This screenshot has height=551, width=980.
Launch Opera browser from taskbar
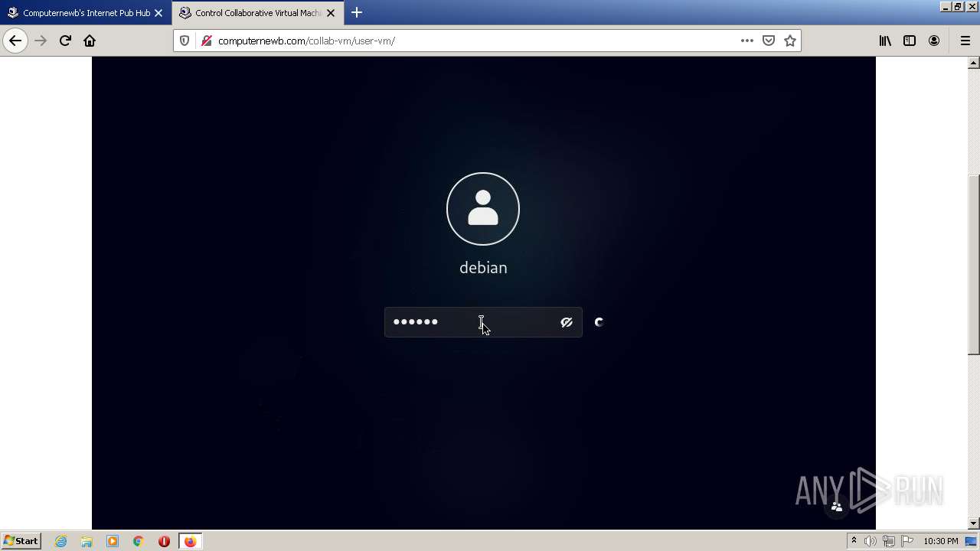164,541
